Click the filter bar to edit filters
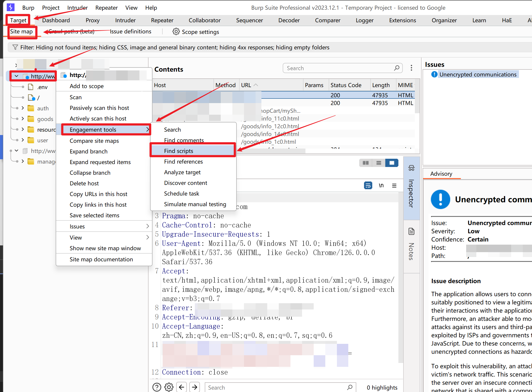Viewport: 532px width, 392px height. click(x=270, y=47)
